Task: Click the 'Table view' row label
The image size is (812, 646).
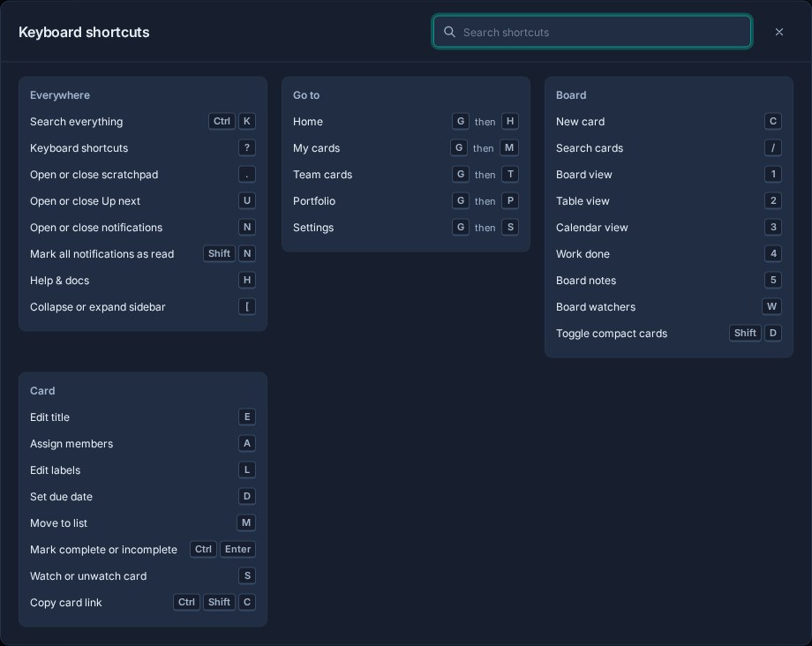Action: (x=583, y=201)
